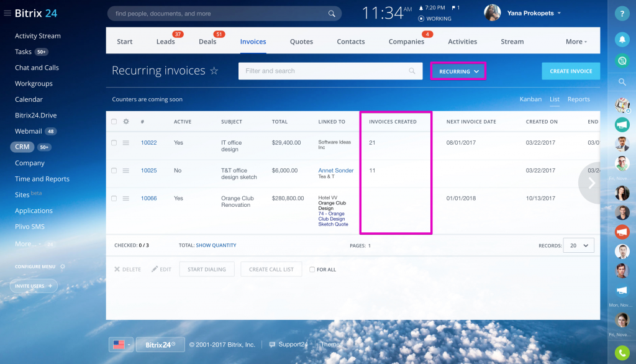Screen dimensions: 636x364
Task: Open invoice number 10066 link
Action: click(x=149, y=198)
